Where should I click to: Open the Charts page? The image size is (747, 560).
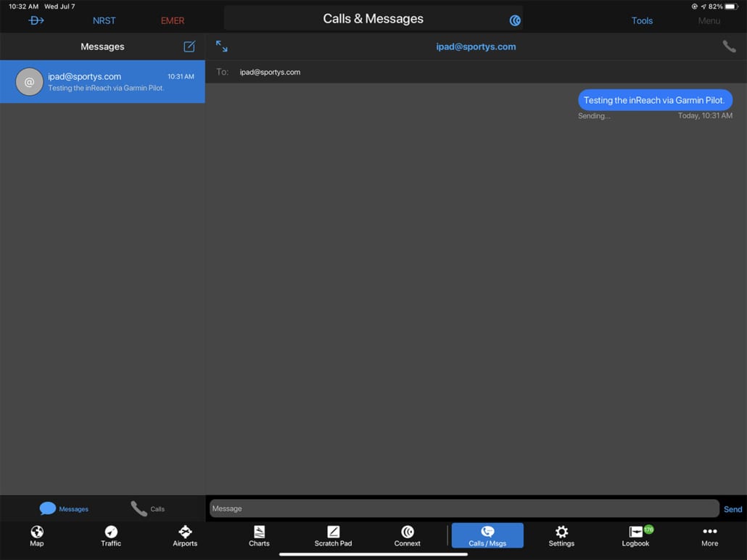tap(259, 536)
